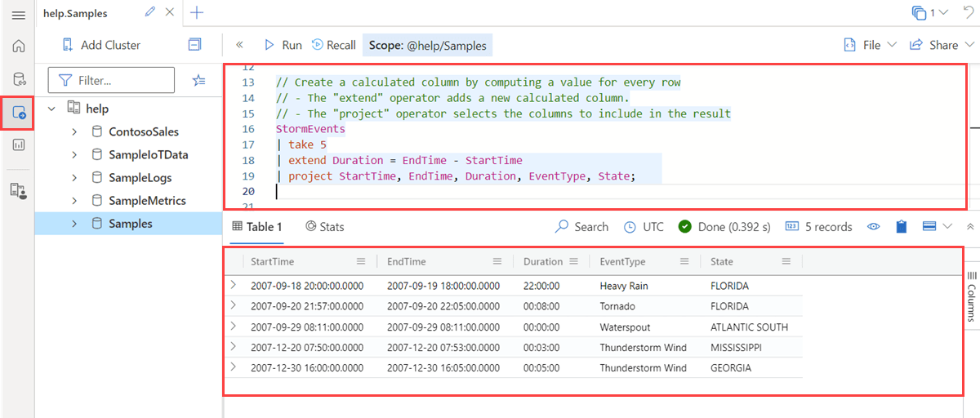Open the row density dropdown
Image resolution: width=980 pixels, height=418 pixels.
pos(936,227)
